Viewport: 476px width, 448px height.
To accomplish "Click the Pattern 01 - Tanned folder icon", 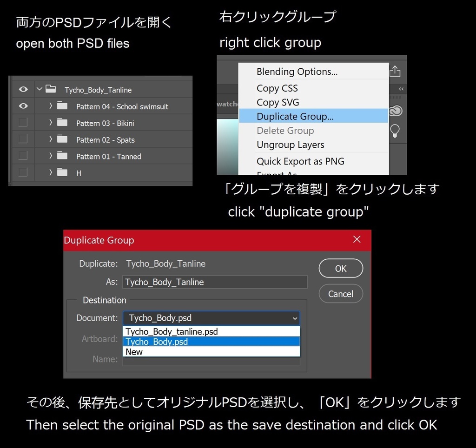I will 62,156.
